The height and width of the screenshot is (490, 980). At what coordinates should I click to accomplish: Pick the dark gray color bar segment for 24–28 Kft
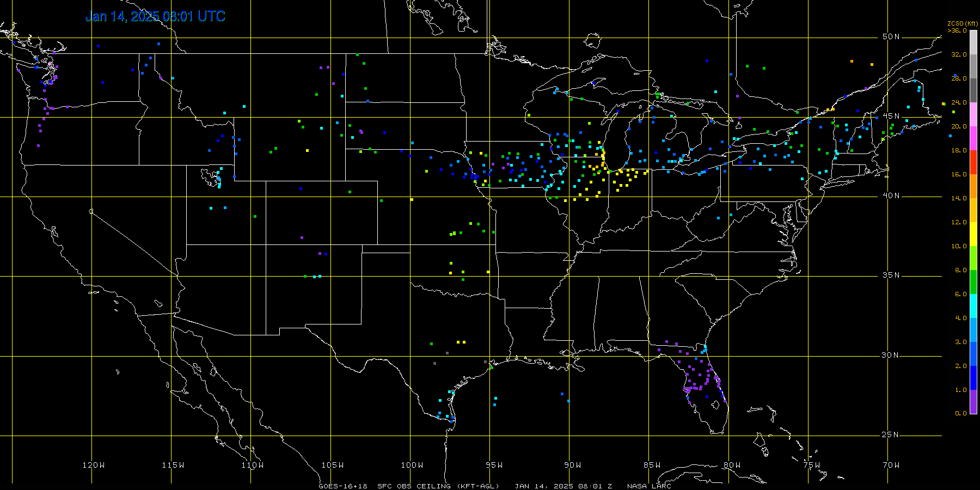973,90
